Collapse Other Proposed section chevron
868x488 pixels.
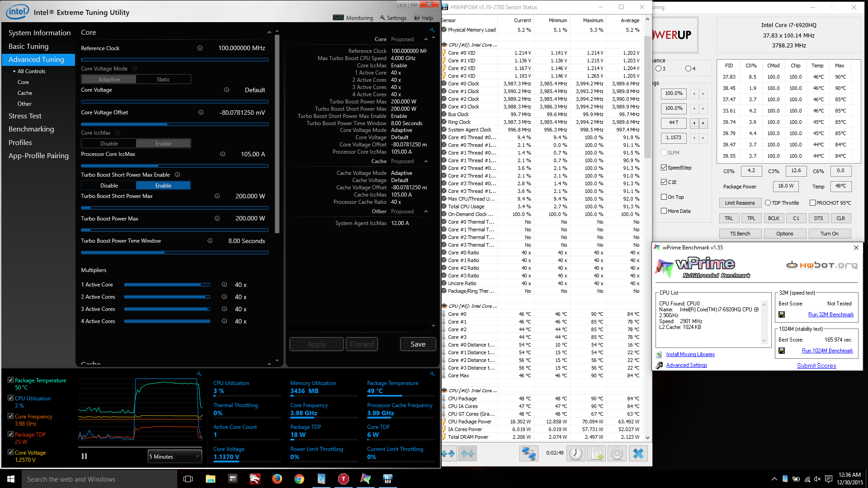(426, 211)
